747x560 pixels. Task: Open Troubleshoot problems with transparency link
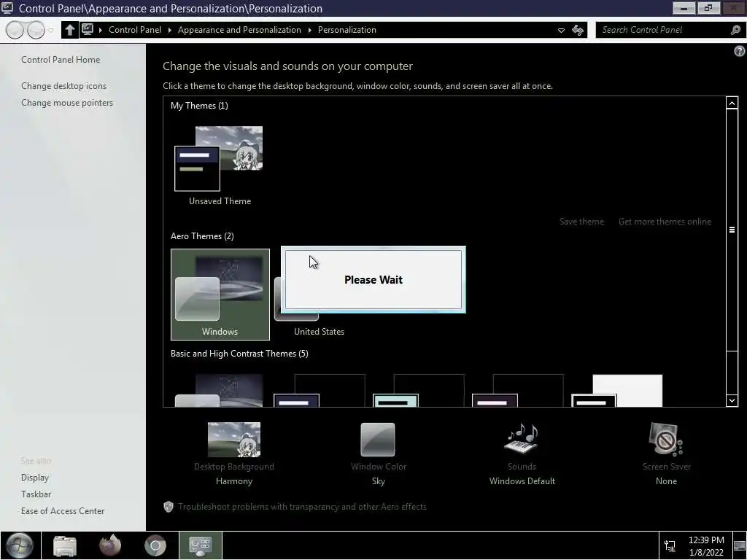point(302,507)
